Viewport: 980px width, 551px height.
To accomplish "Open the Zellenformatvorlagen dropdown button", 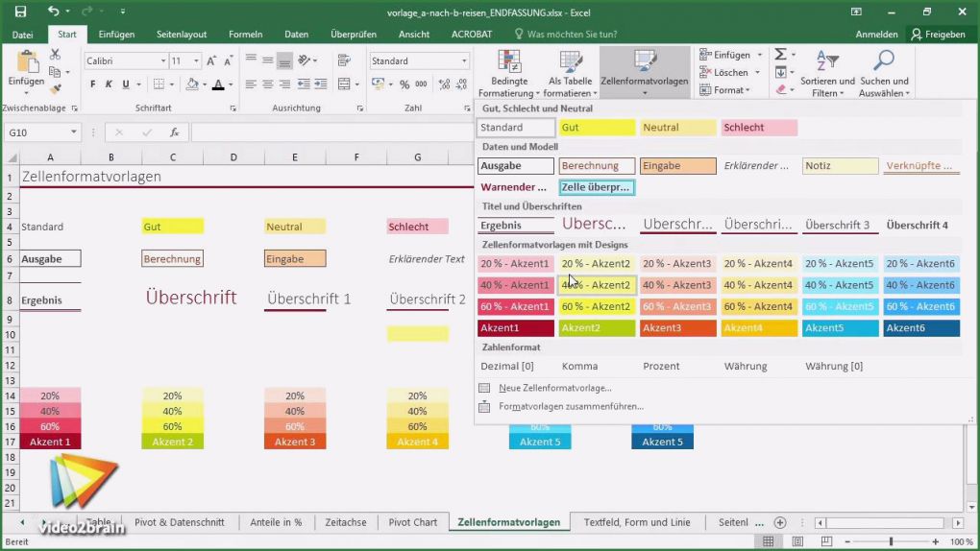I will click(645, 74).
